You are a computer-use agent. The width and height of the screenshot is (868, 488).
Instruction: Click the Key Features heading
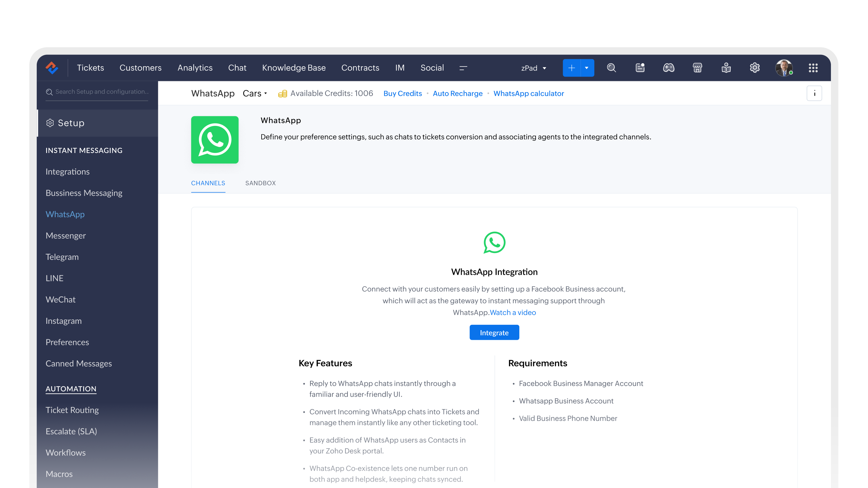[x=325, y=363]
